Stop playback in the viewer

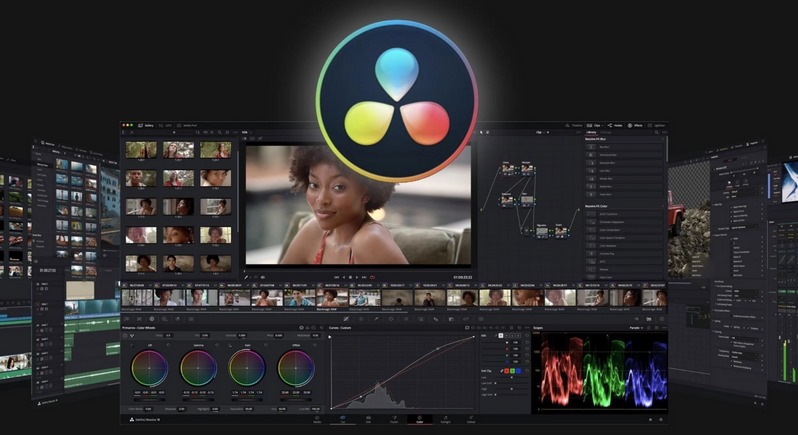click(x=351, y=277)
